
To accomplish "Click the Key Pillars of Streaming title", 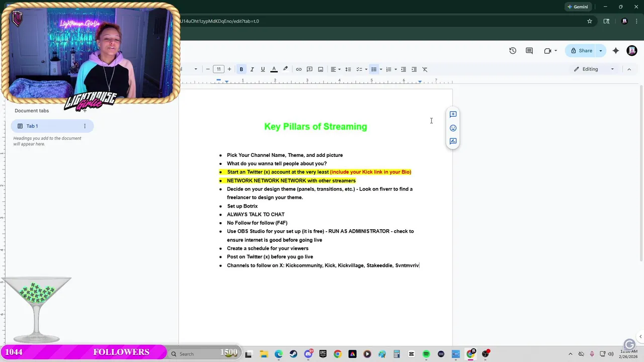I will tap(315, 127).
